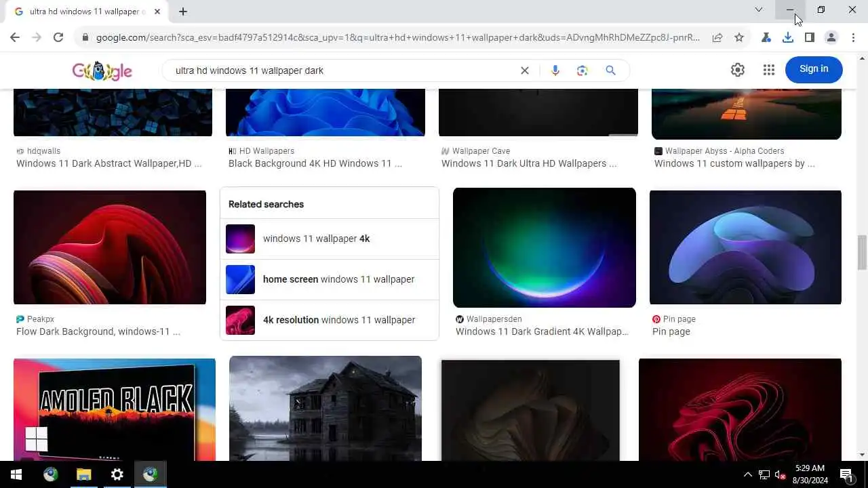The image size is (868, 488).
Task: Open File Explorer from the taskbar
Action: (83, 474)
